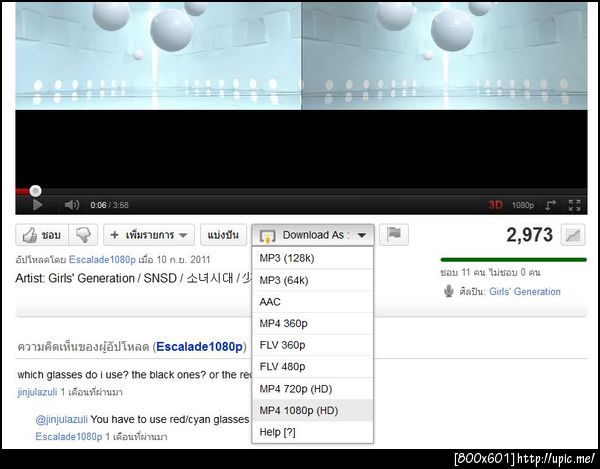Click the แบ่งปัน share button
The width and height of the screenshot is (600, 469).
click(223, 235)
